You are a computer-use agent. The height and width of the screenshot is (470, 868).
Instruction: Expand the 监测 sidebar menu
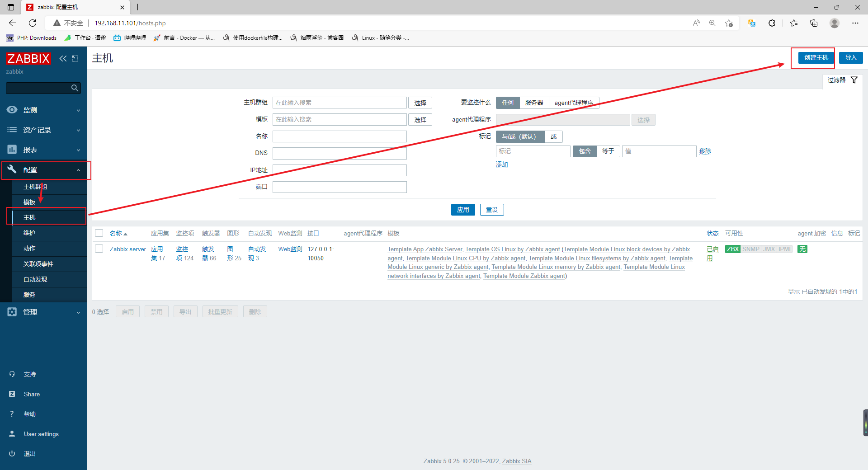point(43,110)
